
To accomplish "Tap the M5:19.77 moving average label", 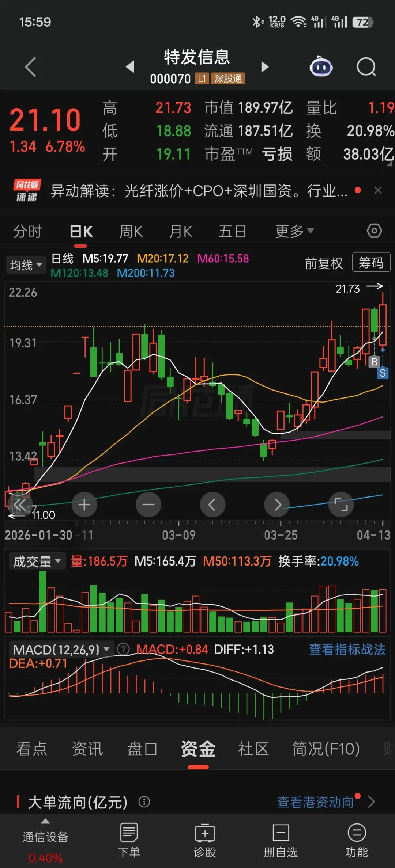I will (x=105, y=258).
